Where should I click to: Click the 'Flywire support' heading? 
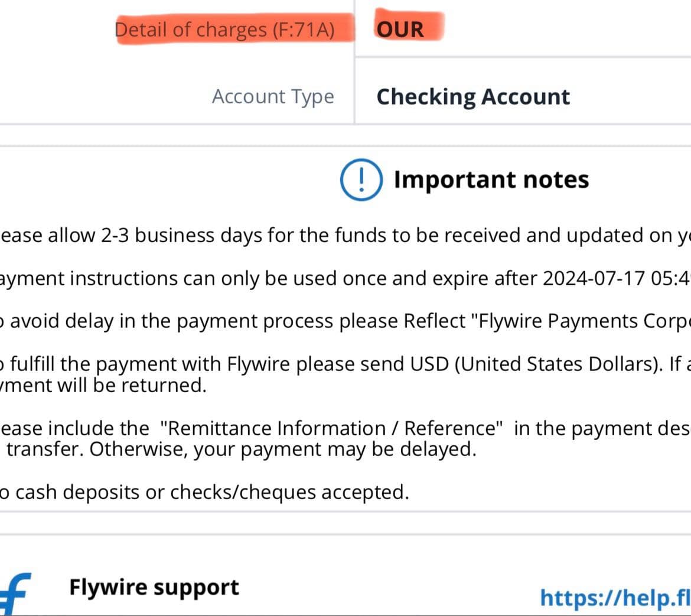(154, 587)
